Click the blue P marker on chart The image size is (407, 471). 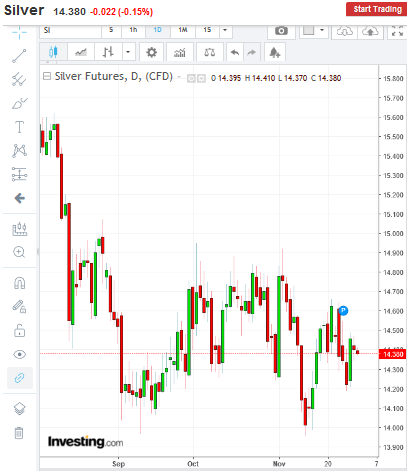[343, 311]
